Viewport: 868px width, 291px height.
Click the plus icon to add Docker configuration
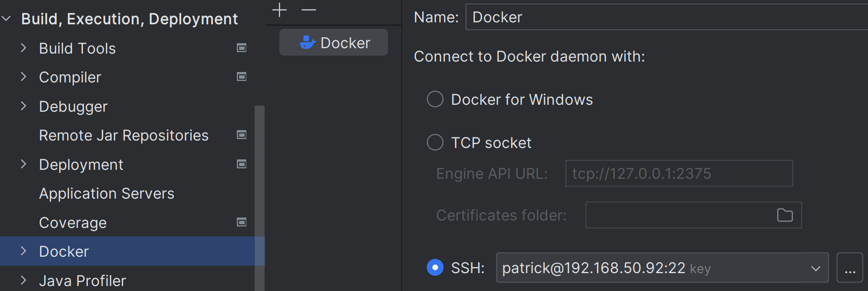tap(280, 10)
